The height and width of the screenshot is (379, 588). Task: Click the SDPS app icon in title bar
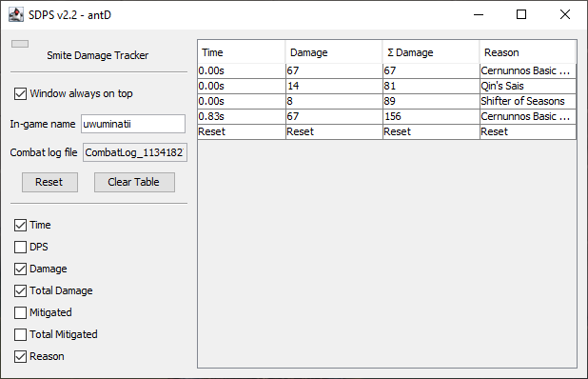coord(16,14)
